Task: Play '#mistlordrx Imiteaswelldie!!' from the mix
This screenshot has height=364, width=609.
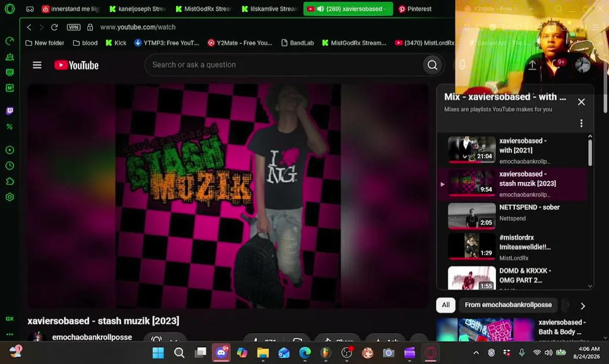Action: tap(516, 246)
